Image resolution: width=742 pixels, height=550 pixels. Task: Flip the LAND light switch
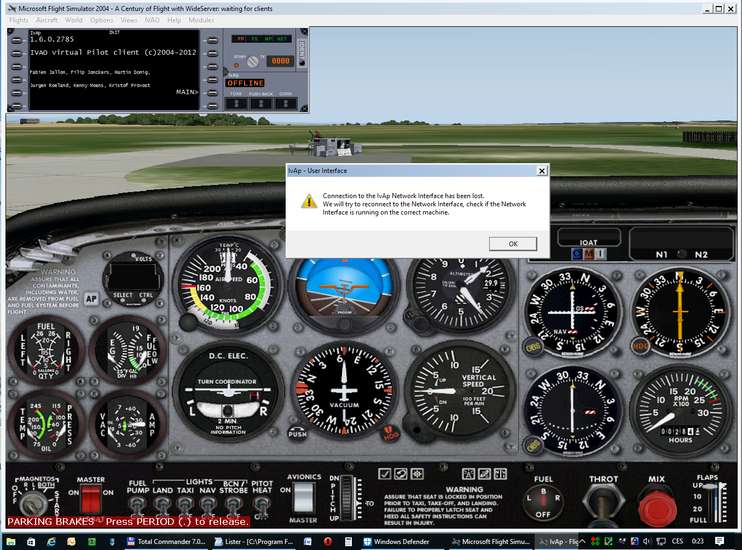[x=162, y=506]
